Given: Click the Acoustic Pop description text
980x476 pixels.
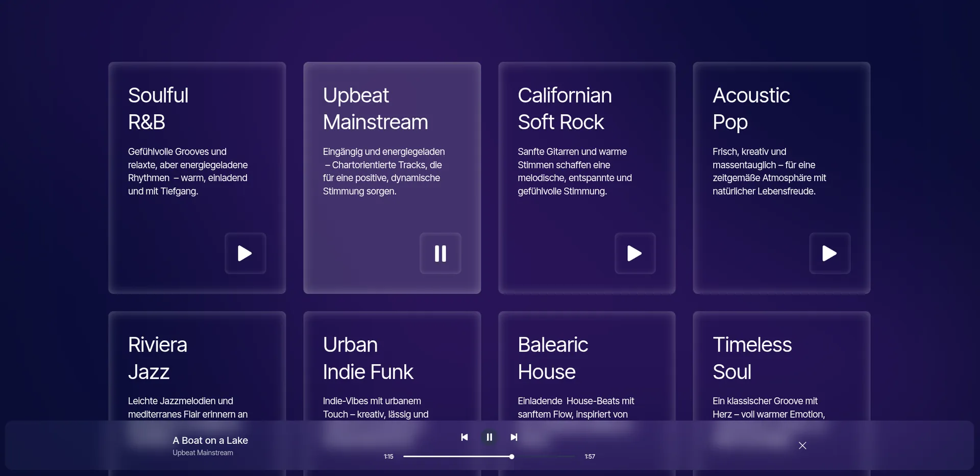Looking at the screenshot, I should click(769, 171).
